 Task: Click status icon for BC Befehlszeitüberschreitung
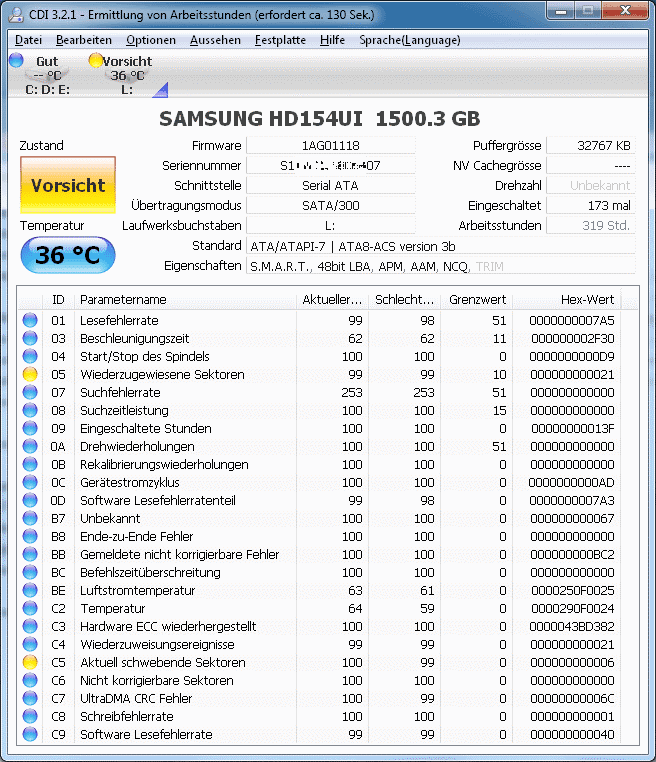[30, 572]
